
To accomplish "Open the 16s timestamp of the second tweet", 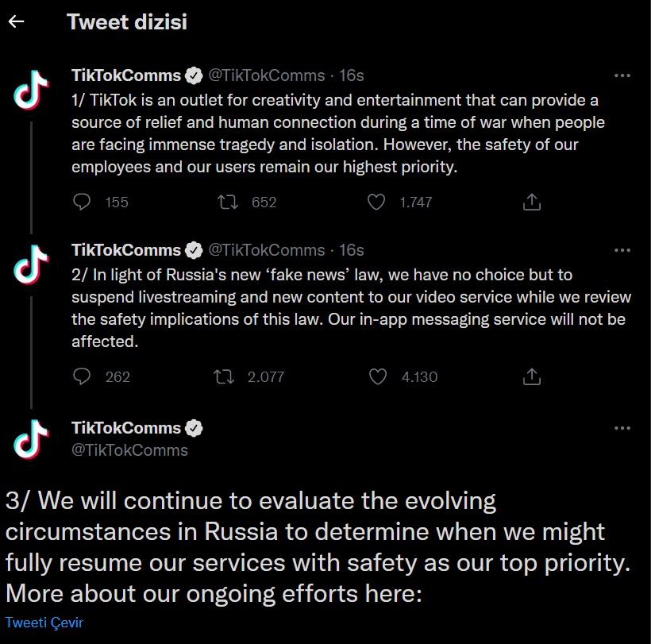I will pyautogui.click(x=351, y=250).
